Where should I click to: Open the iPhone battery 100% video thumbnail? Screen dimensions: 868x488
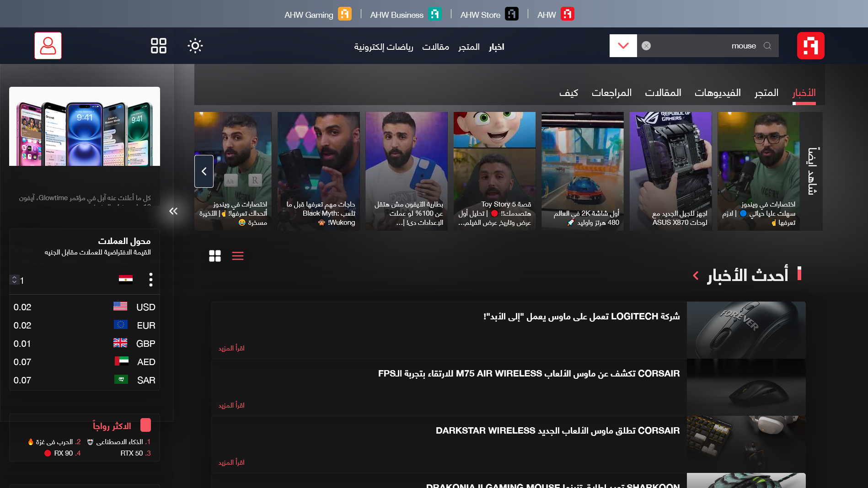coord(407,171)
